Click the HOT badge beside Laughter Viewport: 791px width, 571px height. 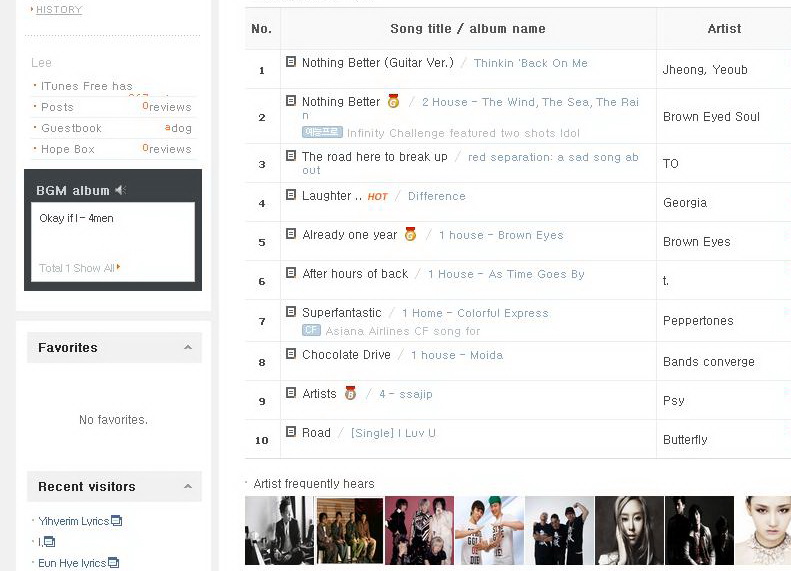click(x=377, y=197)
